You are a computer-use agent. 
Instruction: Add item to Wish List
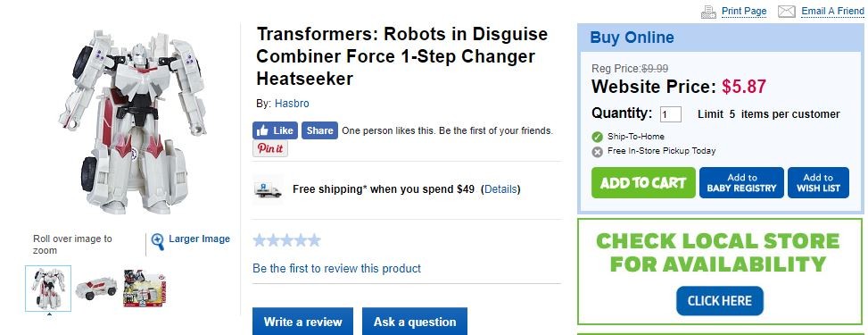(818, 182)
